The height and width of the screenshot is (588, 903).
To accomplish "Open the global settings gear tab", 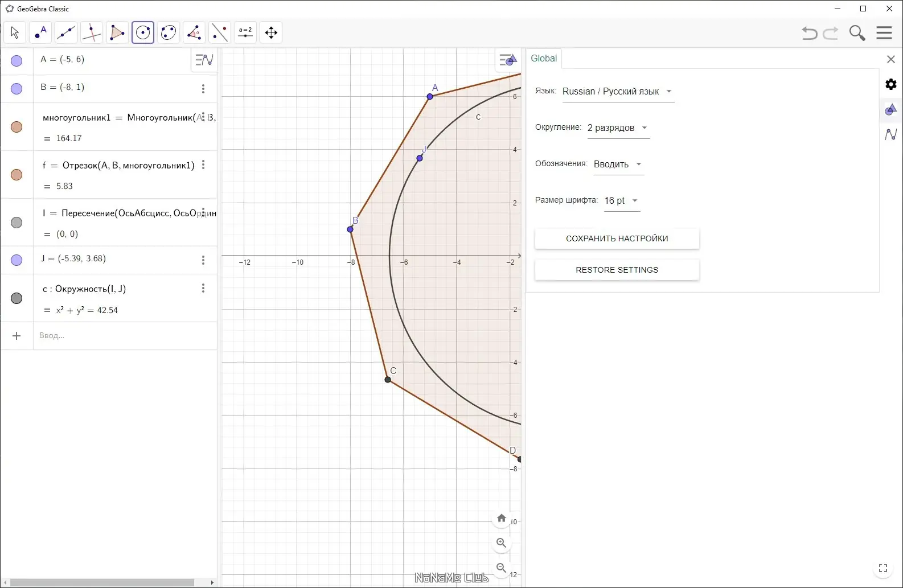I will (891, 84).
